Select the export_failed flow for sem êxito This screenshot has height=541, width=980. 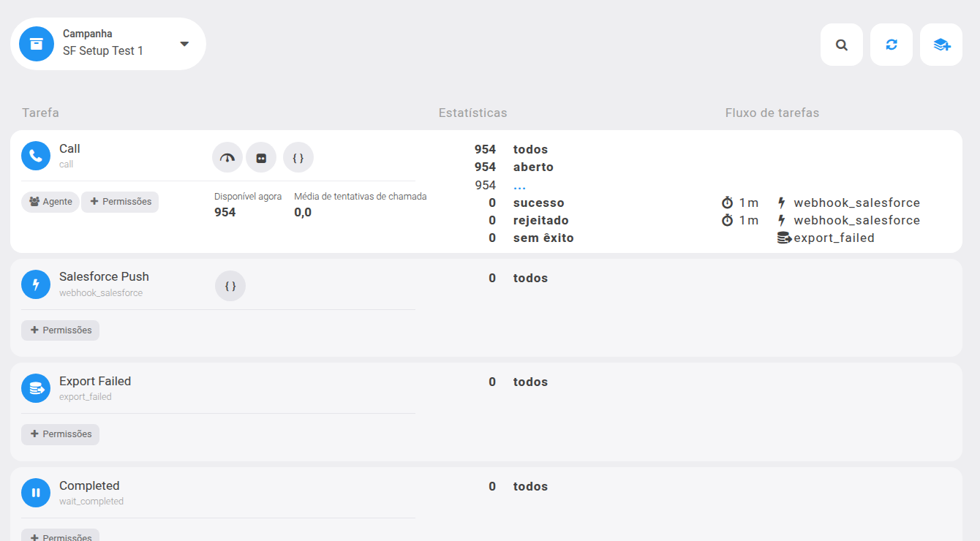click(834, 238)
